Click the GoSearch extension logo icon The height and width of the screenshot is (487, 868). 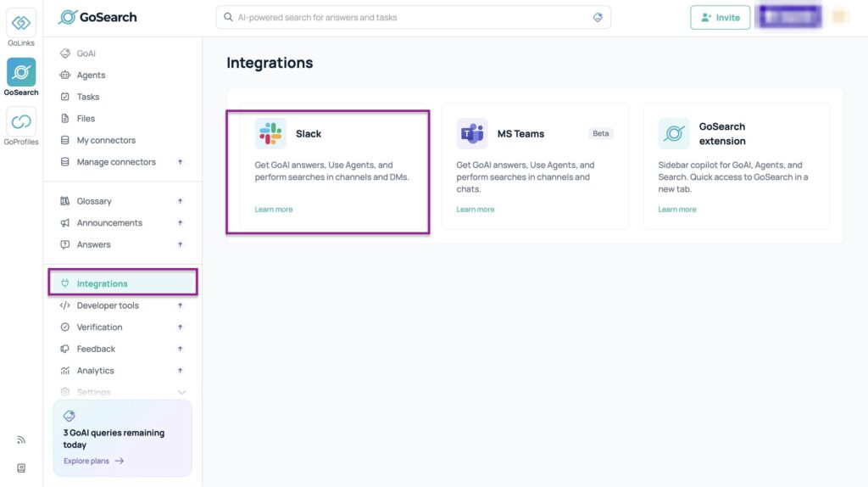tap(674, 133)
